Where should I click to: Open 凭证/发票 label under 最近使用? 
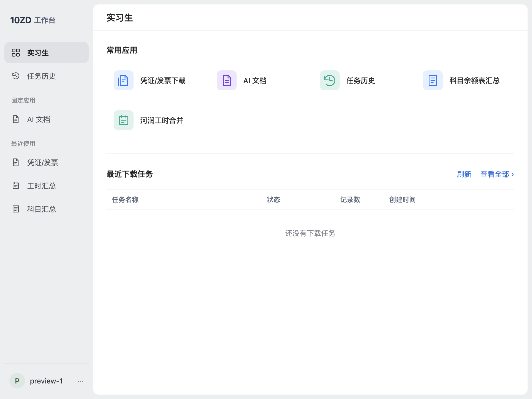[x=43, y=162]
